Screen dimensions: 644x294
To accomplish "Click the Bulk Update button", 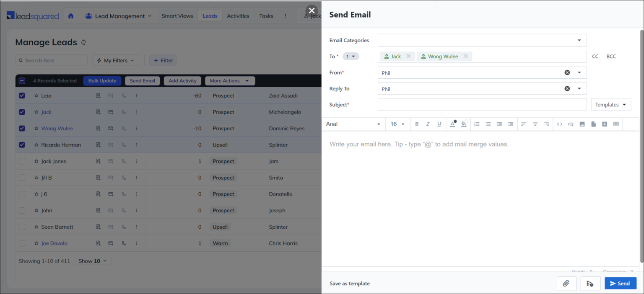I will [x=102, y=81].
